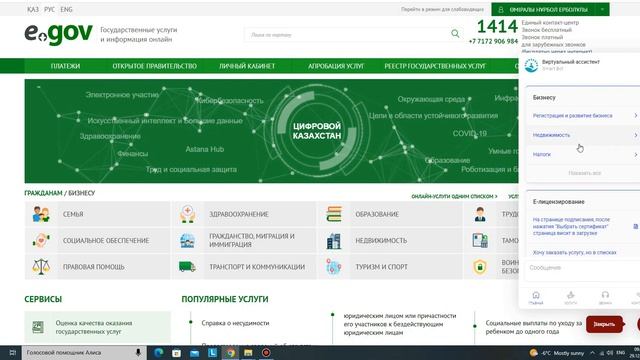Open Microsoft Edge from the taskbar
This screenshot has width=640, height=360.
159,353
